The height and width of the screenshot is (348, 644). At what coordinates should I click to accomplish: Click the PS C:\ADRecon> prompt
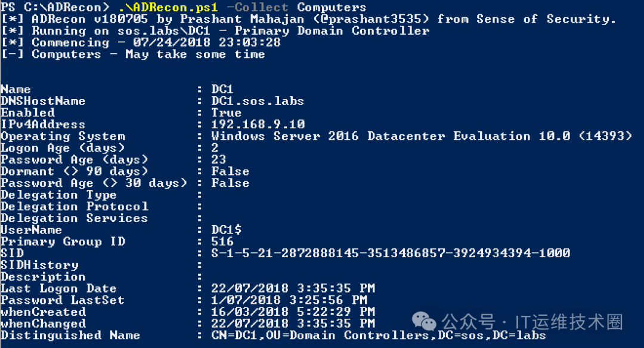[x=55, y=7]
